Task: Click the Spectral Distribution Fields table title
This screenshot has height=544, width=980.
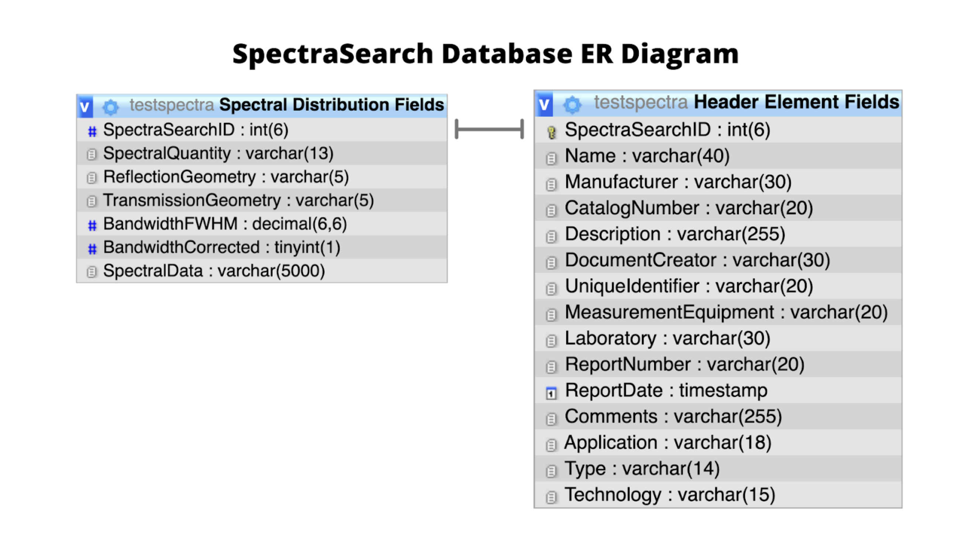Action: tap(331, 104)
